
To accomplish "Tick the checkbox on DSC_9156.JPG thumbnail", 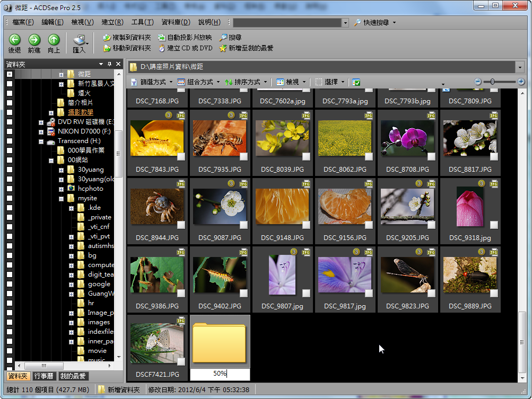I will click(x=369, y=225).
